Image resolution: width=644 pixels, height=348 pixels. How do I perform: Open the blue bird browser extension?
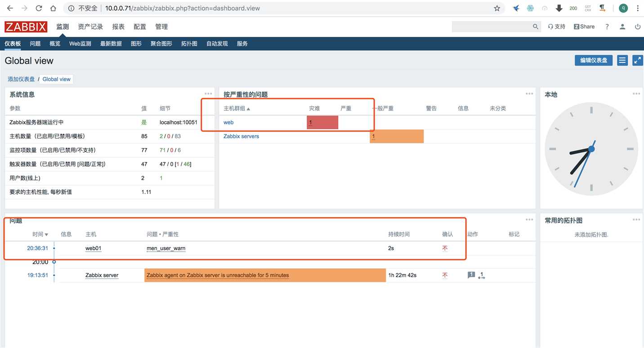[516, 8]
